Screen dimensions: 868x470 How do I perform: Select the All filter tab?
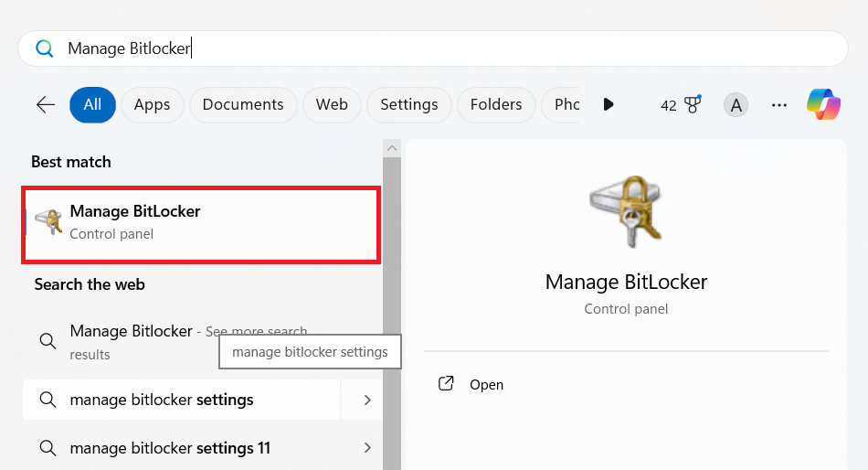[x=92, y=105]
